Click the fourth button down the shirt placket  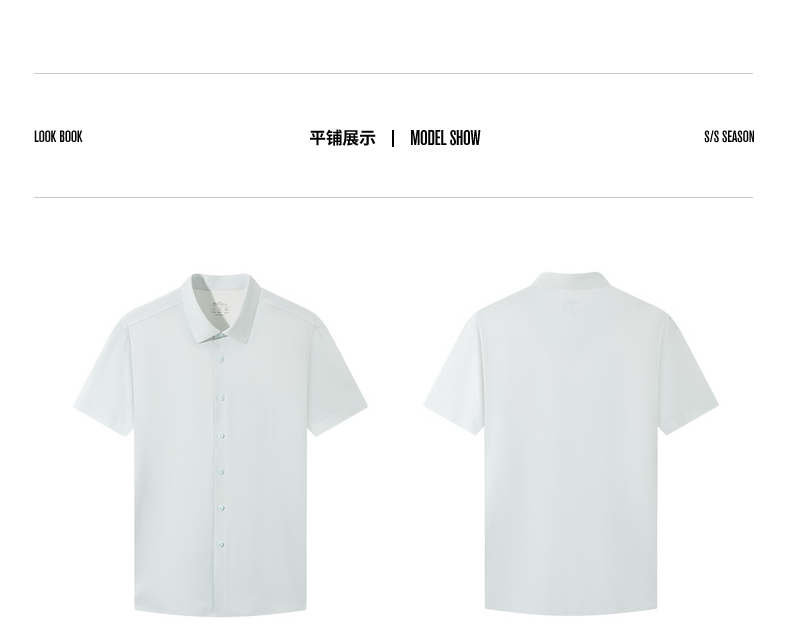(x=221, y=472)
